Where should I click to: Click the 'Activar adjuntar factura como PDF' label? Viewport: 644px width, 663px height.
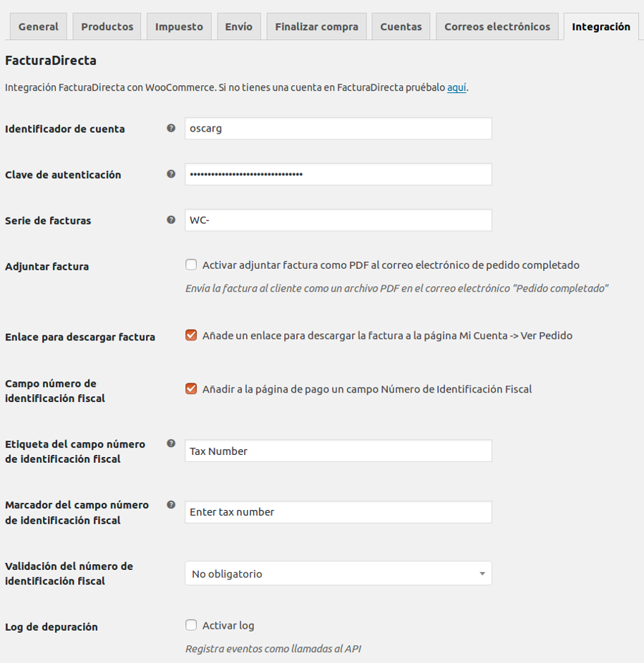pyautogui.click(x=391, y=265)
